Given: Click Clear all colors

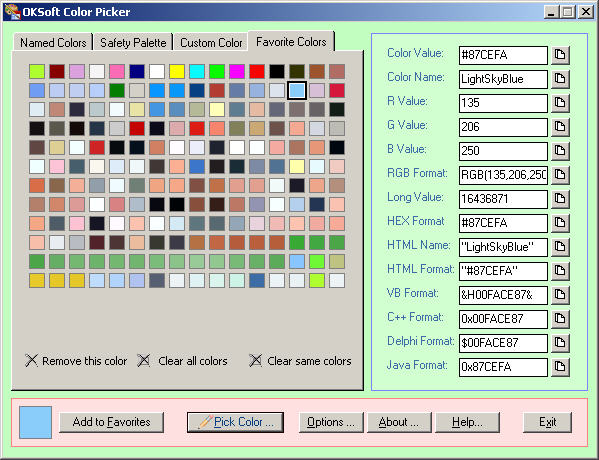Looking at the screenshot, I should point(183,361).
